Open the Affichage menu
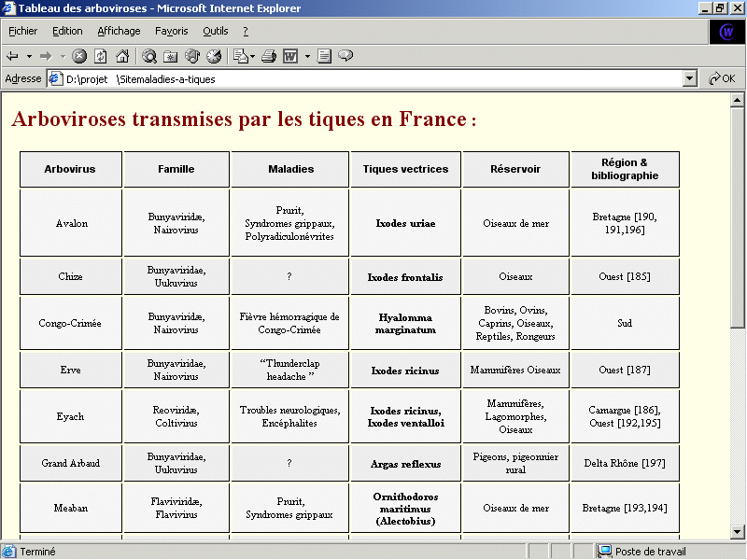Screen dimensions: 747x560 (119, 31)
